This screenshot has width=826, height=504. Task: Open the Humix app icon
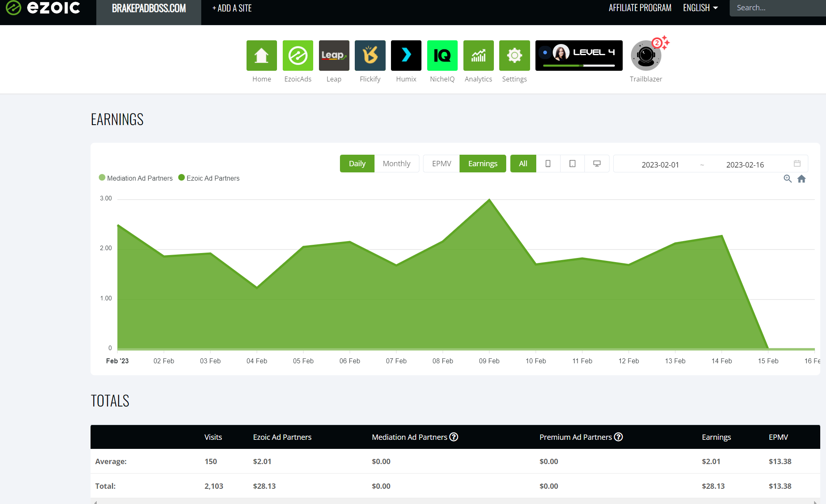(406, 56)
